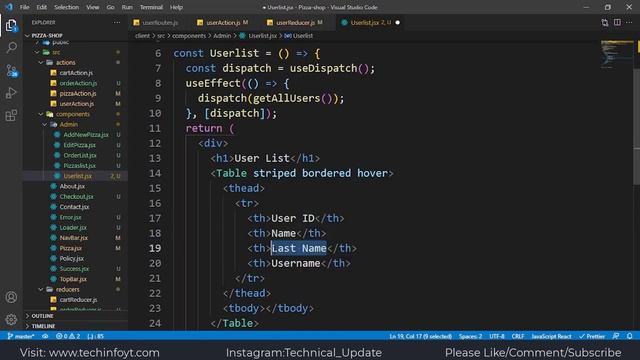Split the editor to the right
640x360 pixels.
(617, 22)
